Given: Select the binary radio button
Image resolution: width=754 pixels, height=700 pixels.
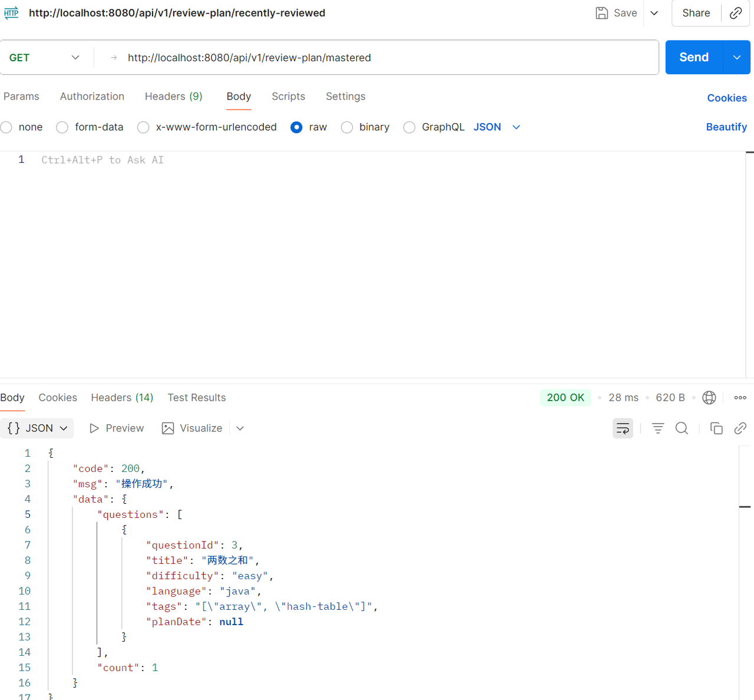Looking at the screenshot, I should point(347,127).
